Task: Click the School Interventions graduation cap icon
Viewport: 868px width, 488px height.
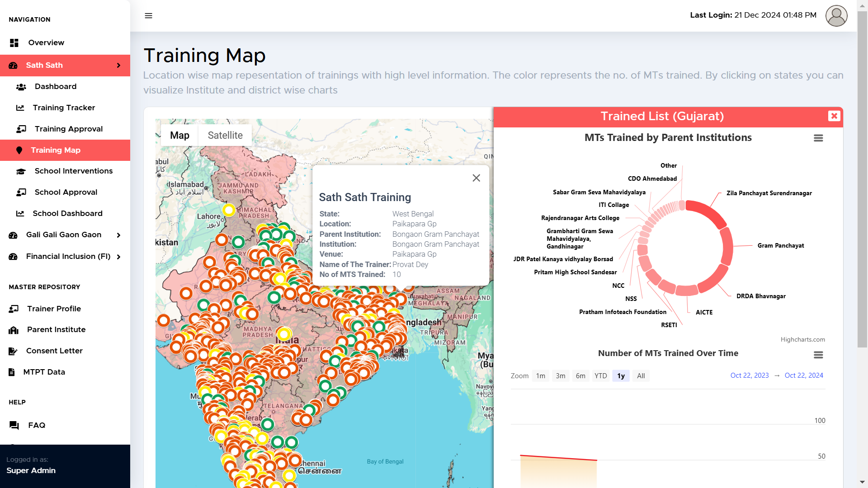Action: coord(21,171)
